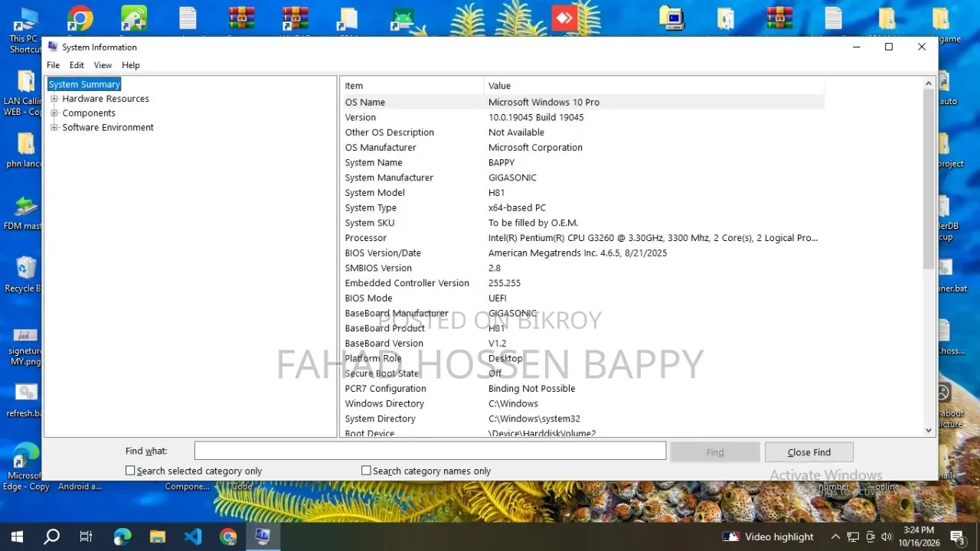The height and width of the screenshot is (551, 980).
Task: Open the volume control in system tray
Action: (887, 536)
